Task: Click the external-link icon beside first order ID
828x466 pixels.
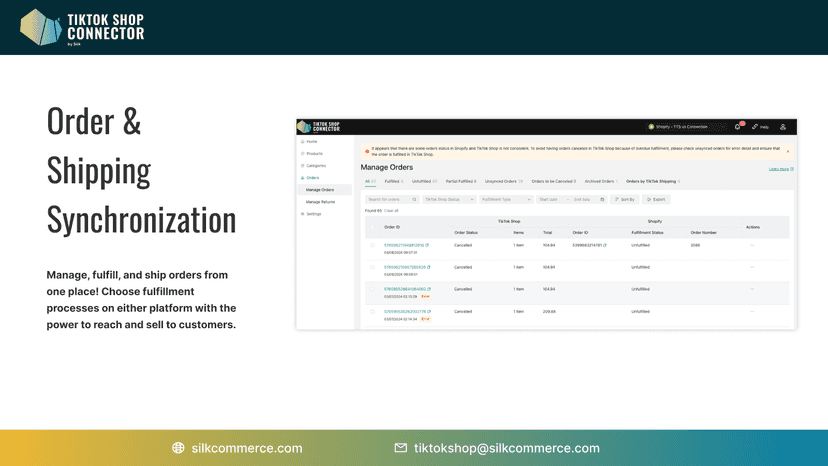Action: pos(427,245)
